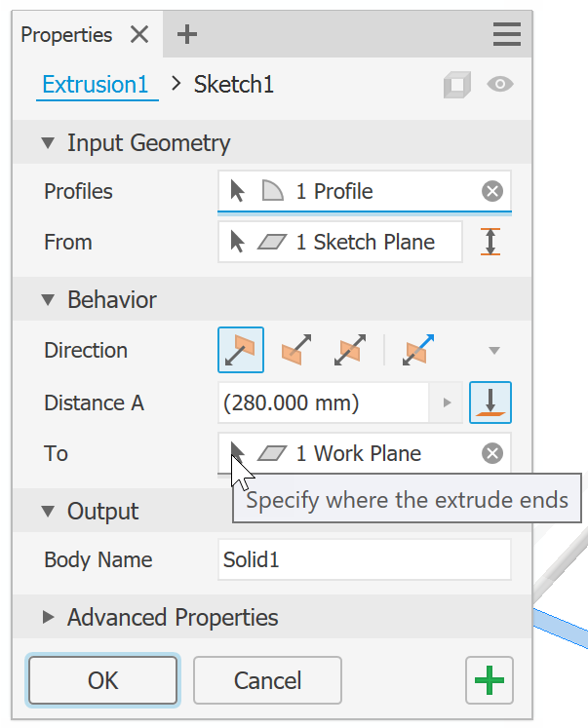Toggle the To extent mode button
This screenshot has height=728, width=588.
490,402
